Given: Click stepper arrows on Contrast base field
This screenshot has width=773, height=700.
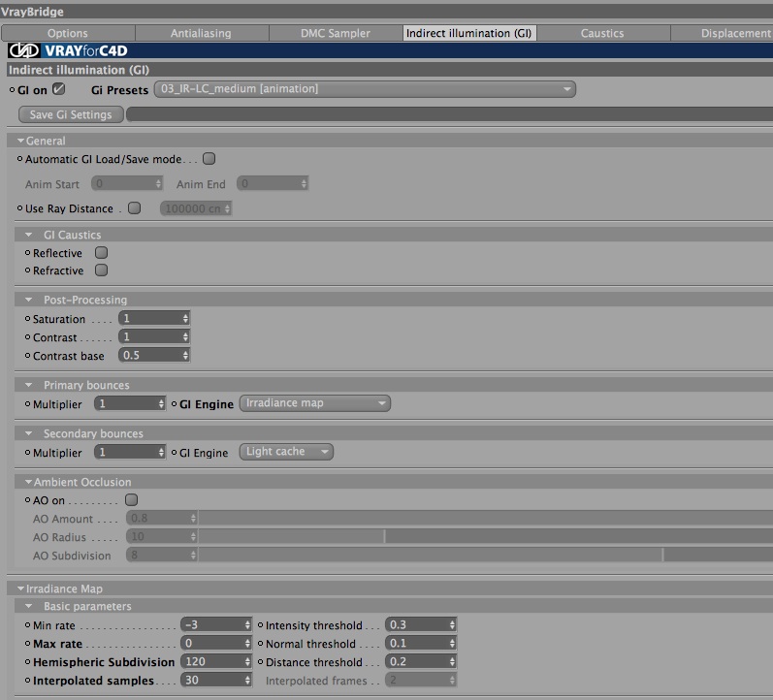Looking at the screenshot, I should point(185,355).
